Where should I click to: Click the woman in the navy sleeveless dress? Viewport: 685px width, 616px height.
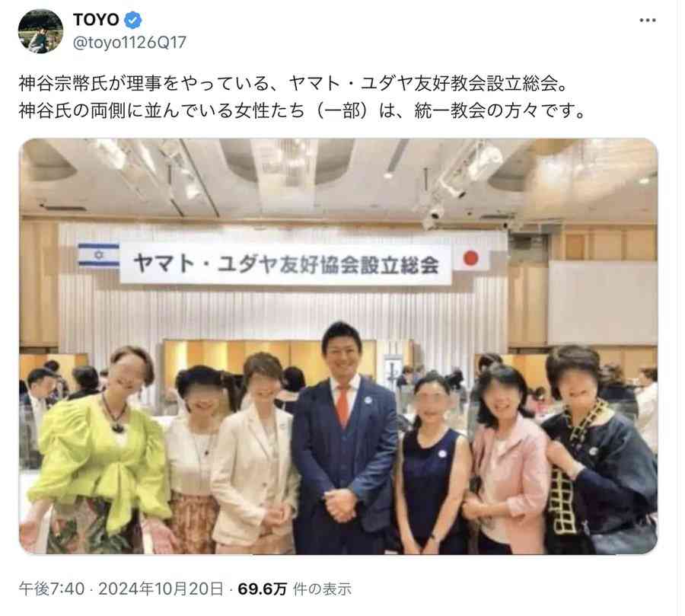[x=432, y=465]
